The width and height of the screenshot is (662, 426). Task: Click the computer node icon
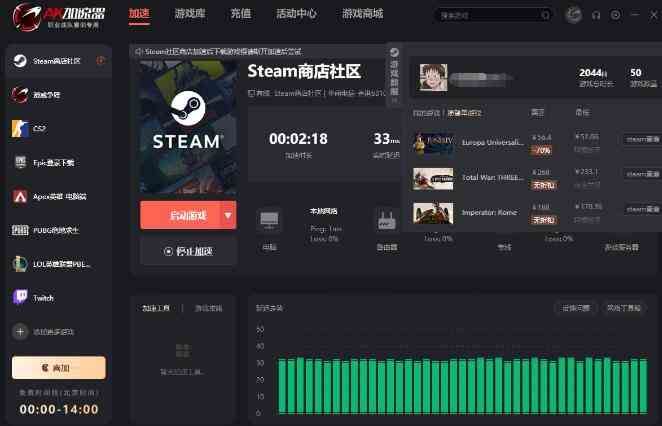269,220
